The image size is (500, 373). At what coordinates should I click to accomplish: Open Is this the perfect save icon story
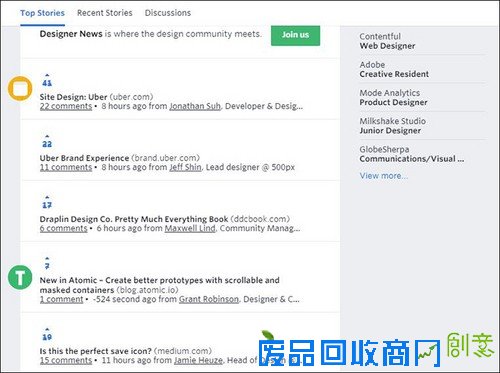point(96,351)
